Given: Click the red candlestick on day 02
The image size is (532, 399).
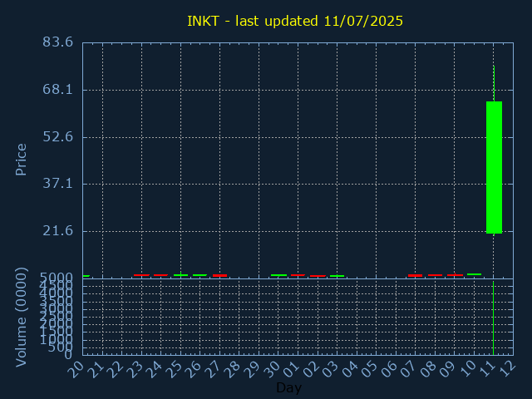Looking at the screenshot, I should tap(318, 276).
